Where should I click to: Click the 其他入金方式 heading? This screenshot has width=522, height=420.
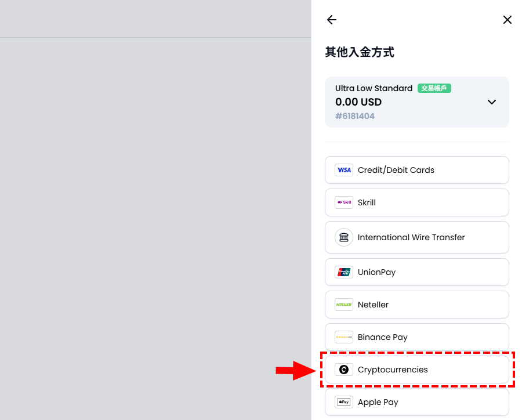click(x=360, y=52)
